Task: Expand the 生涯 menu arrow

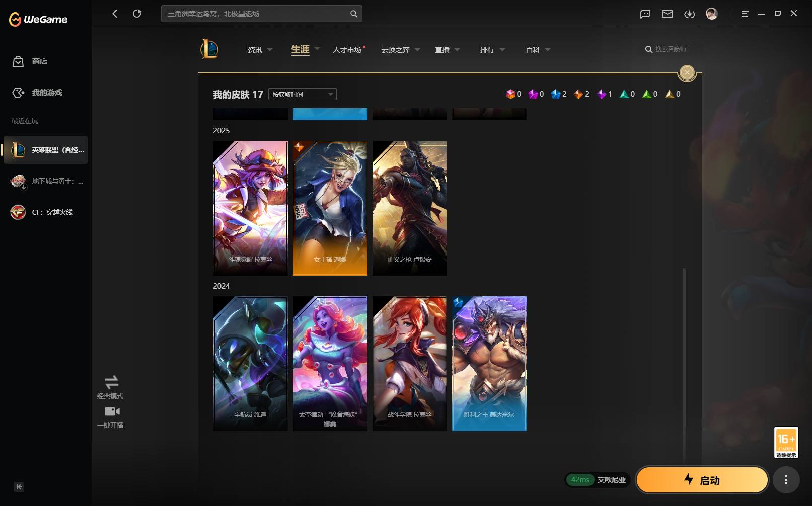Action: [317, 49]
